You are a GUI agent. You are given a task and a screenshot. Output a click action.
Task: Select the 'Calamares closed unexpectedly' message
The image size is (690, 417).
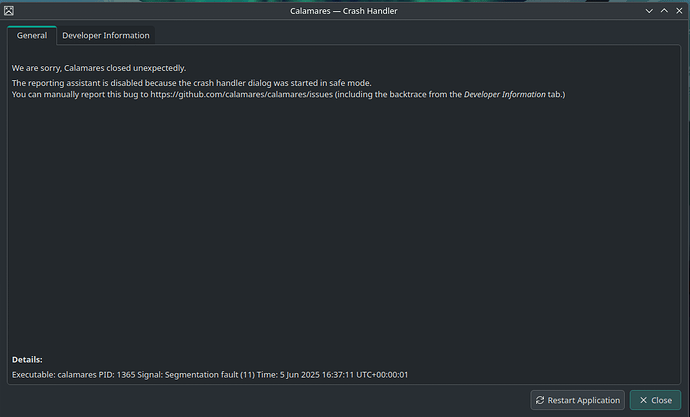pos(99,68)
